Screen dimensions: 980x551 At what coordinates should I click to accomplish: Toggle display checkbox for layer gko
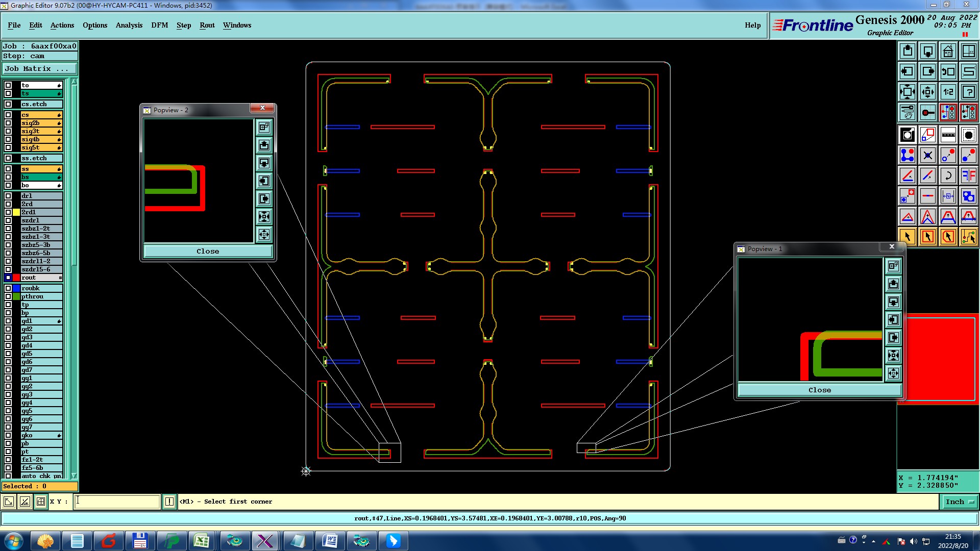point(8,435)
